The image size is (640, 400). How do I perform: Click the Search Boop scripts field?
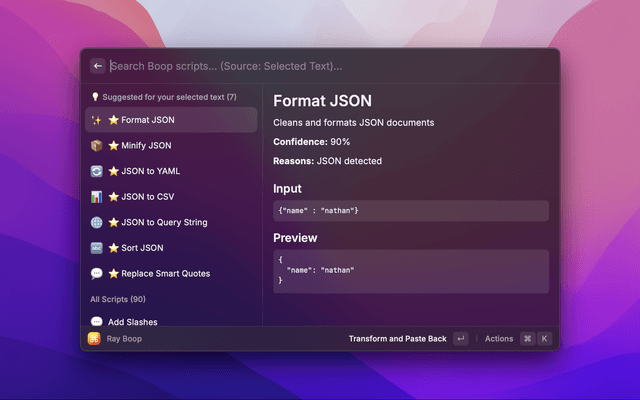pyautogui.click(x=320, y=66)
